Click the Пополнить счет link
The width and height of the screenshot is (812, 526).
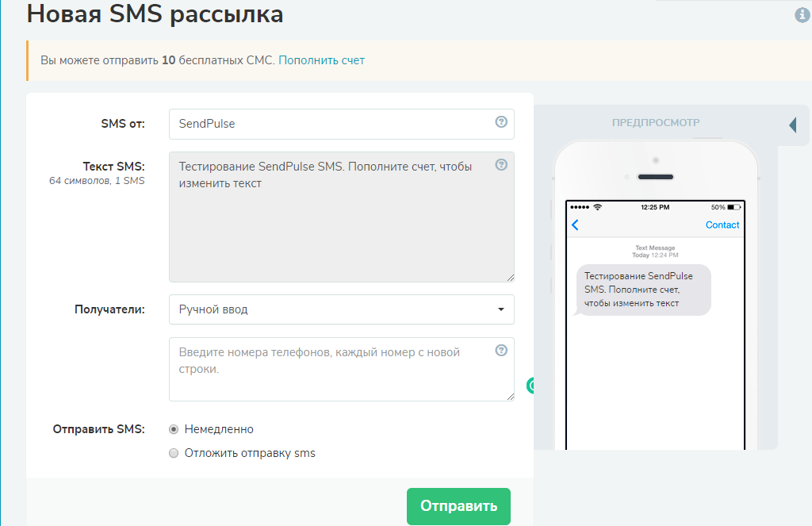(x=322, y=60)
